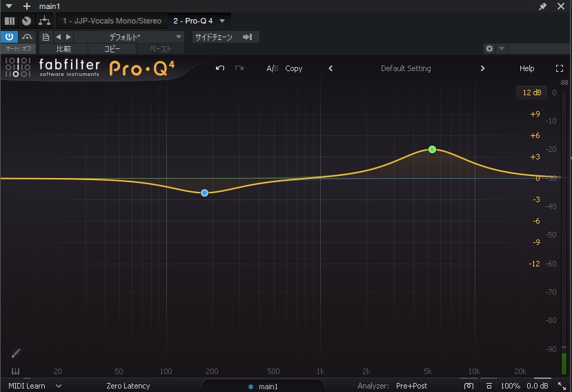The image size is (572, 392).
Task: Click the 0.0 dB output gain value
Action: [x=538, y=386]
